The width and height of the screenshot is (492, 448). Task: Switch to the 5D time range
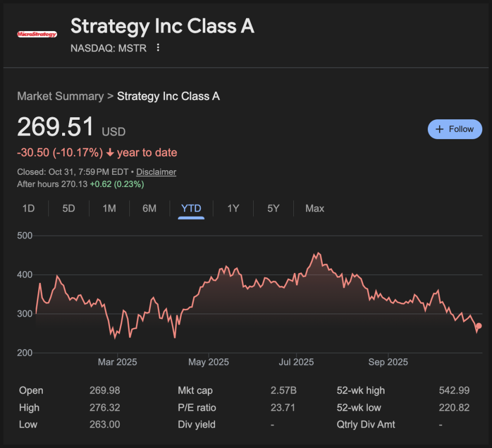69,208
